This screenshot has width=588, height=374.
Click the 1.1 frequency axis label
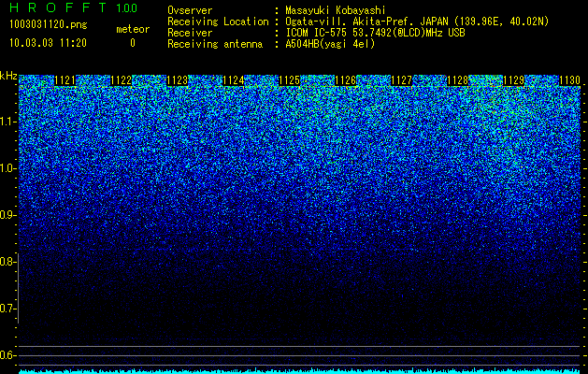tap(7, 122)
